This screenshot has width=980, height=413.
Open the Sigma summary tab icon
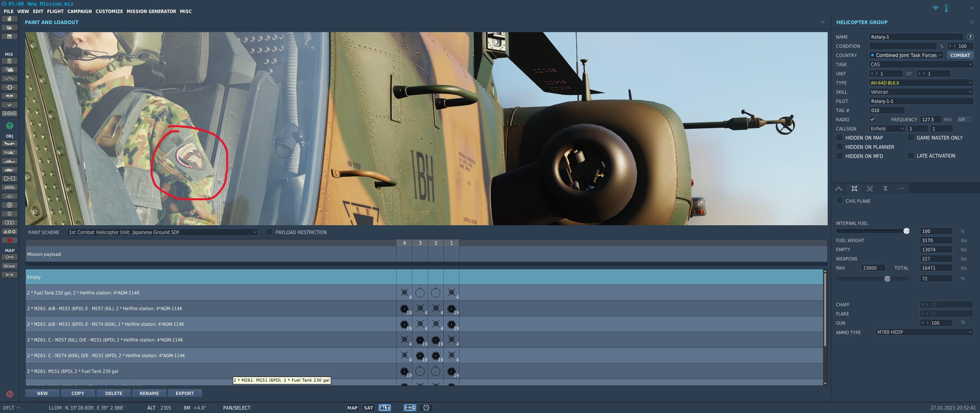885,189
